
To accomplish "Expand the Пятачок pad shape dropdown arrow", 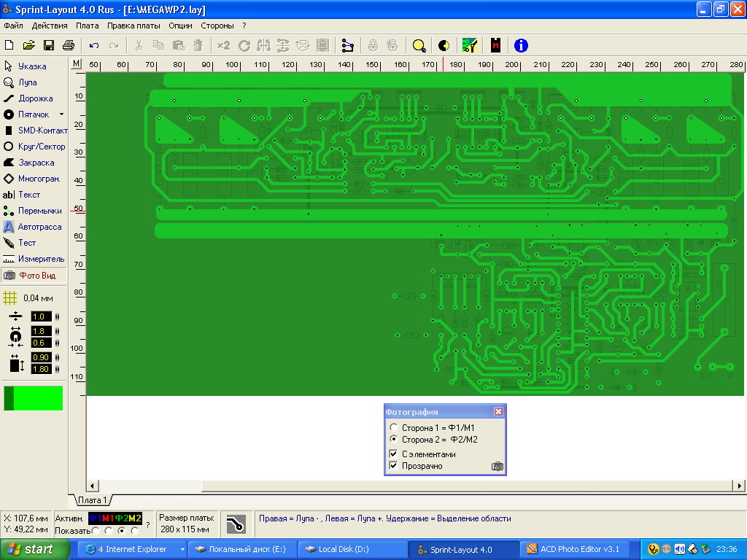I will (61, 114).
